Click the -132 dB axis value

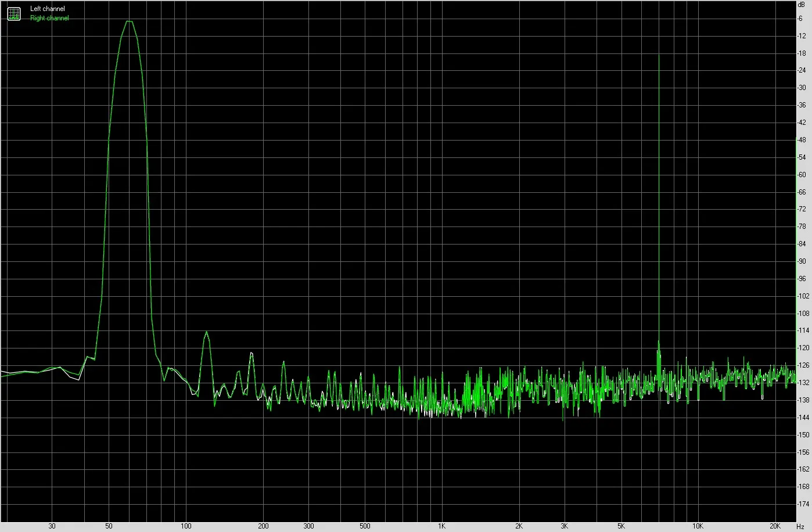(x=803, y=383)
